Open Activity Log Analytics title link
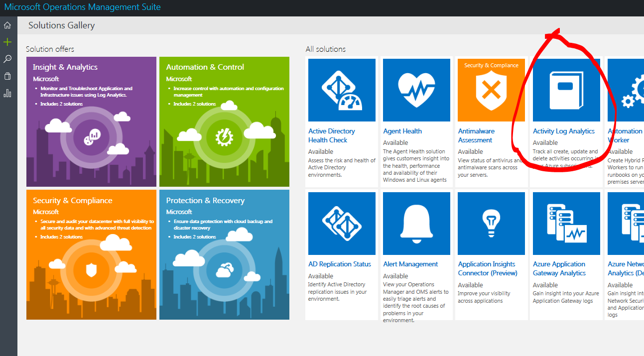644x356 pixels. pyautogui.click(x=564, y=131)
